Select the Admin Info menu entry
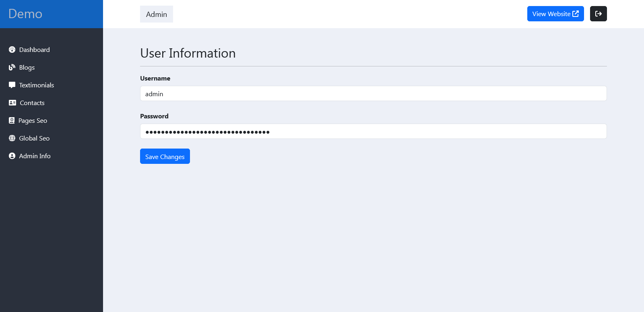This screenshot has height=312, width=644. [35, 156]
